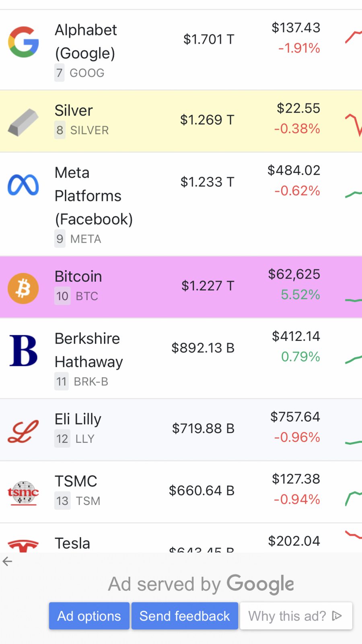Tap the Silver bar icon
The width and height of the screenshot is (362, 644).
[23, 122]
